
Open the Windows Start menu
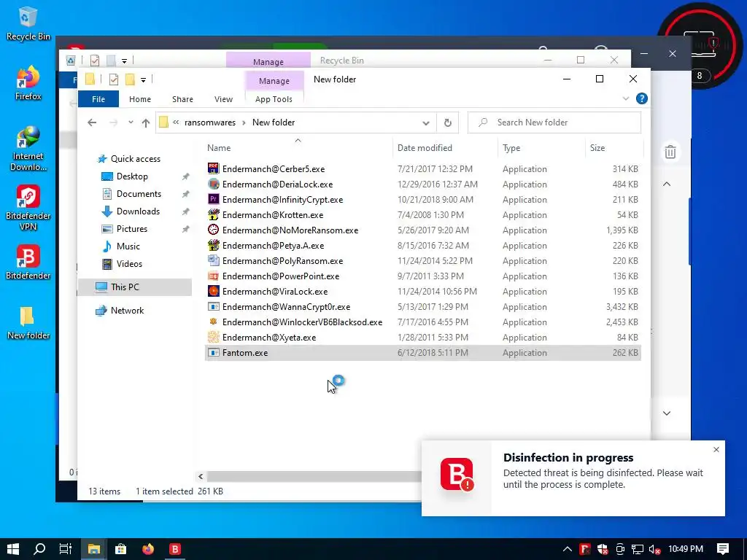point(13,549)
